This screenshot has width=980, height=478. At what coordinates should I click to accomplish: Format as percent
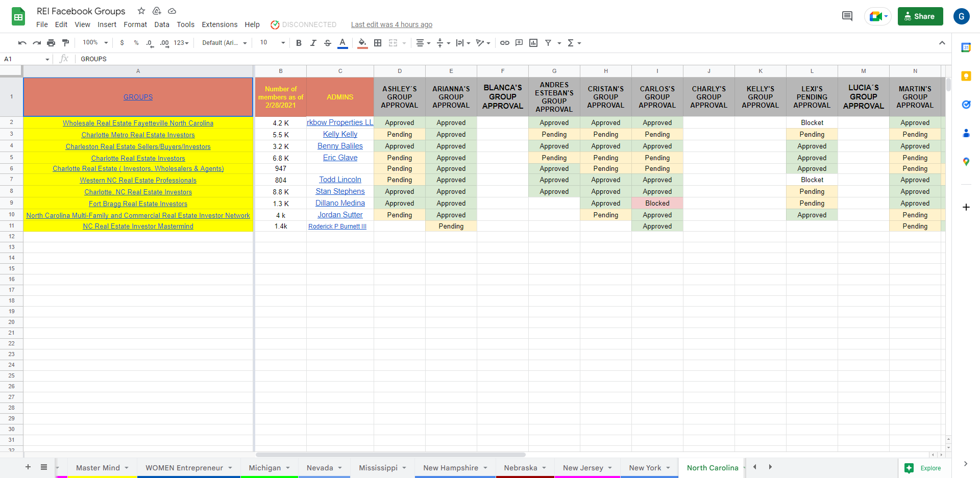(136, 43)
